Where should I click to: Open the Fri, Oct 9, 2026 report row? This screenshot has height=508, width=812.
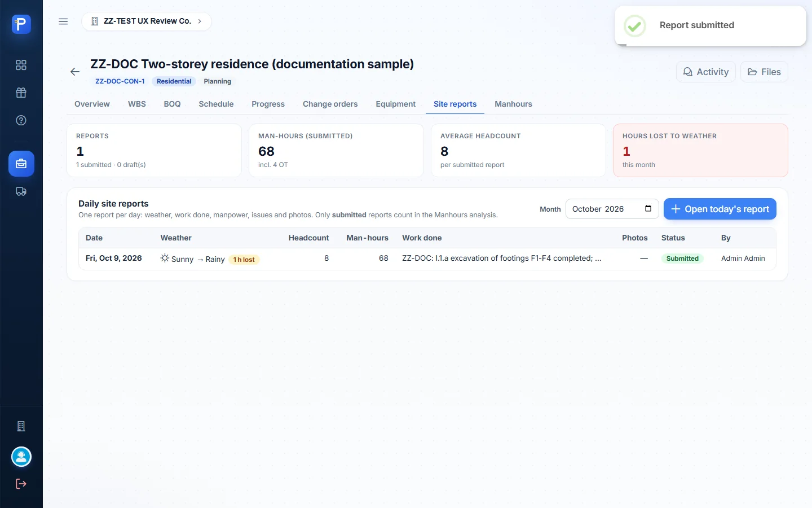427,259
